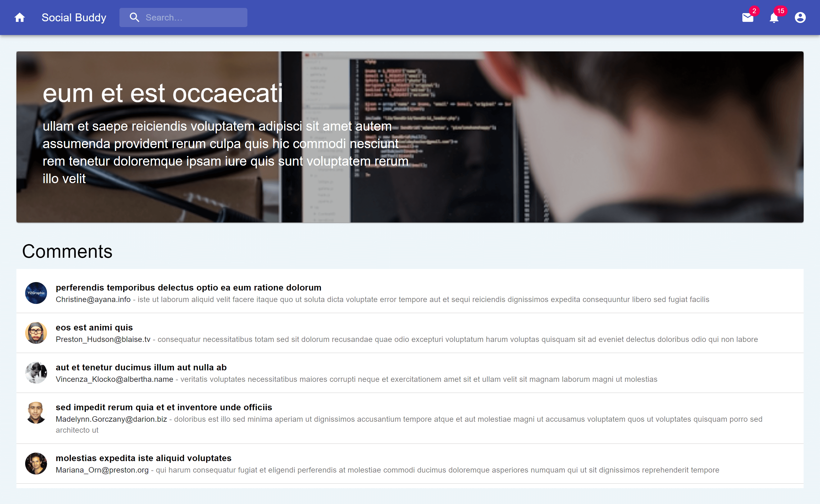Click Madelynn.Gorczany's avatar
The image size is (820, 504).
click(36, 413)
